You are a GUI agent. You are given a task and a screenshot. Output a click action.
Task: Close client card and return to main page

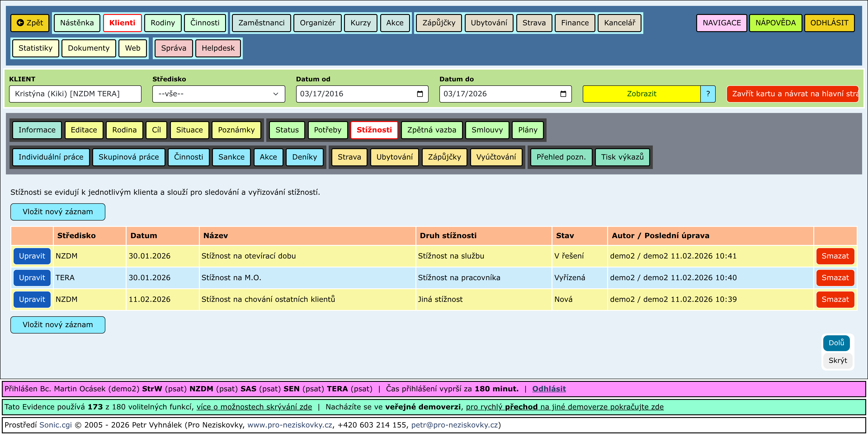(793, 94)
